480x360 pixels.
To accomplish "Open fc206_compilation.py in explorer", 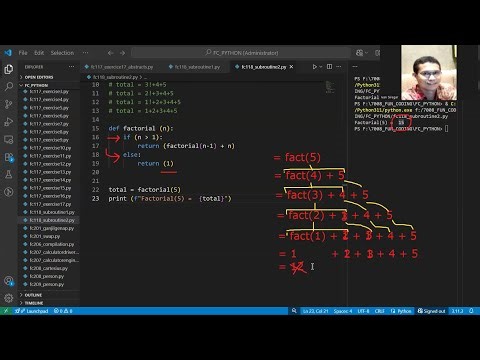I will [x=52, y=244].
